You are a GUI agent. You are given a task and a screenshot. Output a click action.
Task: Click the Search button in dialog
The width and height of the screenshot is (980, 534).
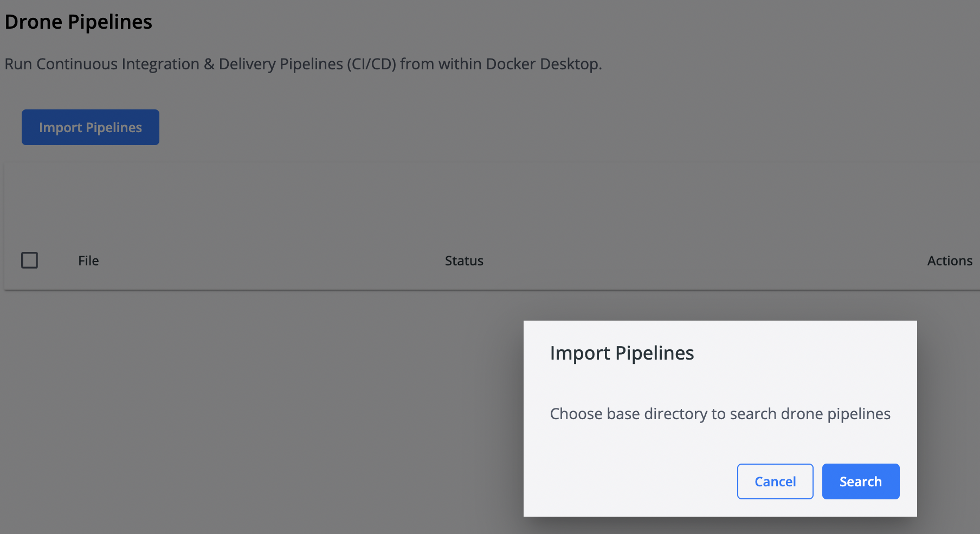pos(860,481)
